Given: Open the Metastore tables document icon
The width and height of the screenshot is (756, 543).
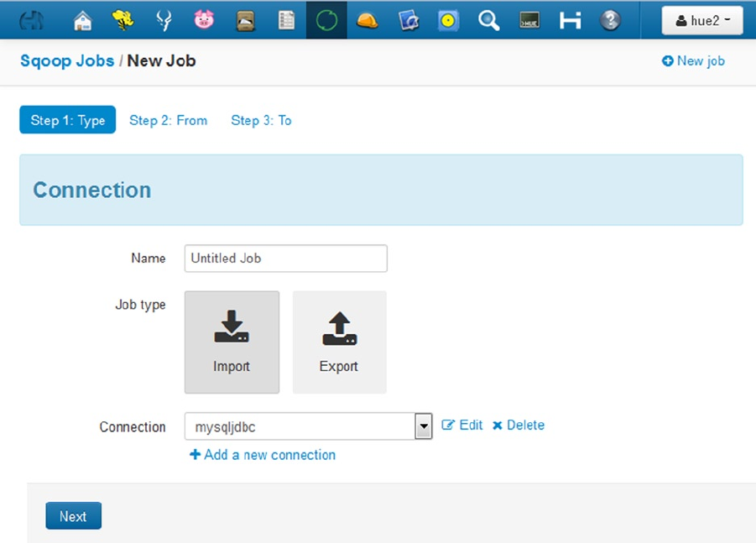Looking at the screenshot, I should [x=286, y=20].
